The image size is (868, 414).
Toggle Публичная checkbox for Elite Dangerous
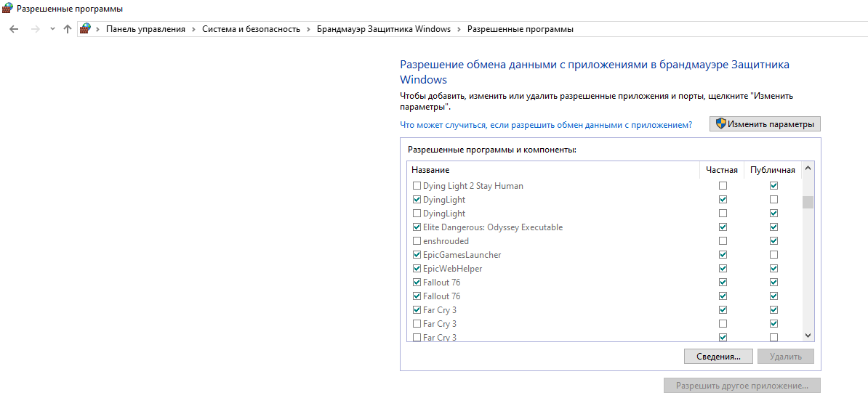774,227
